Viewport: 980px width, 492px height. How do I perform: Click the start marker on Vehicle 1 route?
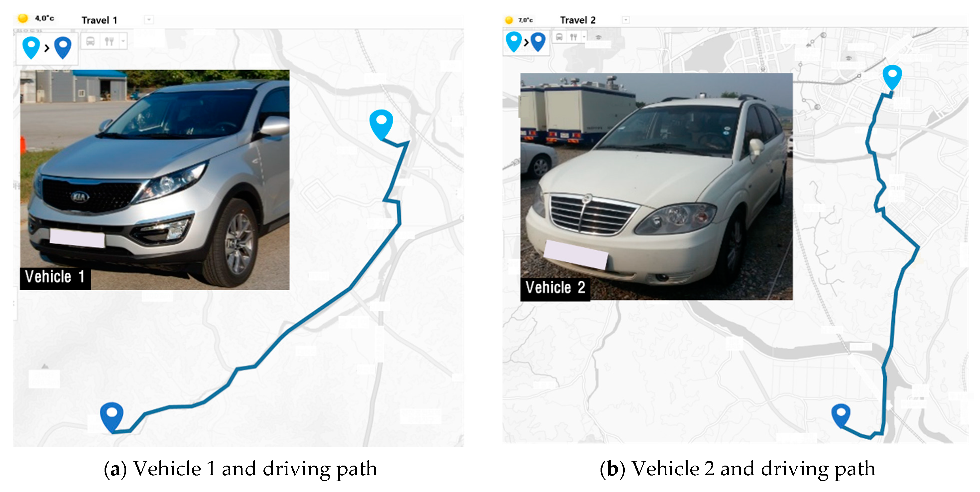click(381, 125)
